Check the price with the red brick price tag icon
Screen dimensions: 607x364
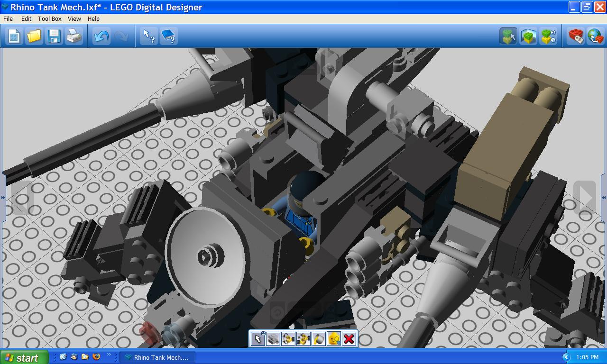click(x=576, y=36)
